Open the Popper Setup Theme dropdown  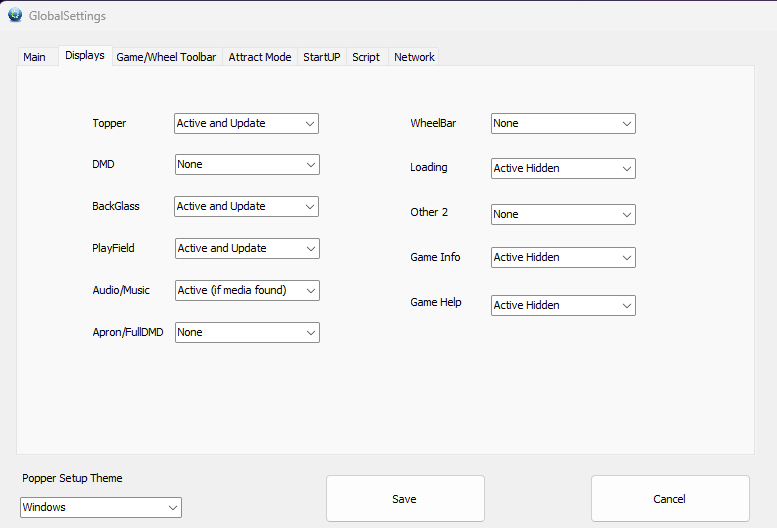click(101, 508)
